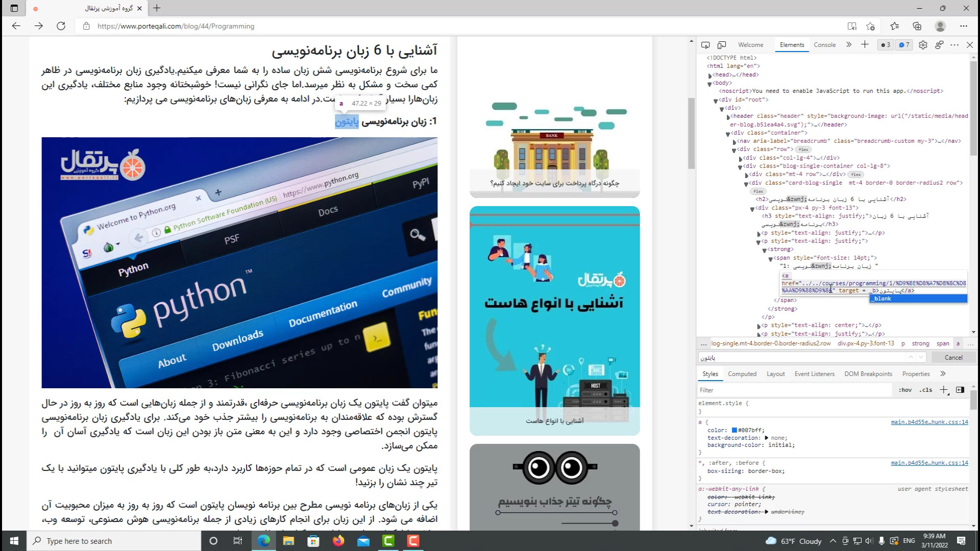The height and width of the screenshot is (551, 980).
Task: Select span in the breadcrumb path
Action: (x=943, y=344)
